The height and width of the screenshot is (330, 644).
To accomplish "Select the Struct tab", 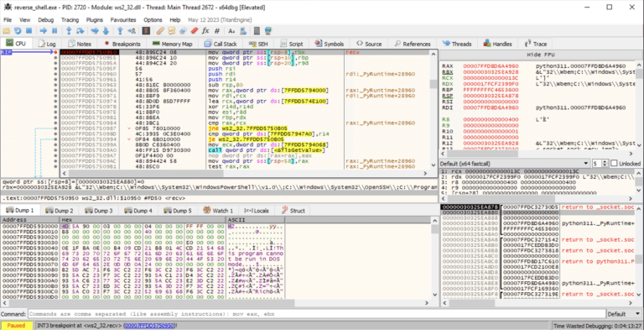I will coord(293,210).
